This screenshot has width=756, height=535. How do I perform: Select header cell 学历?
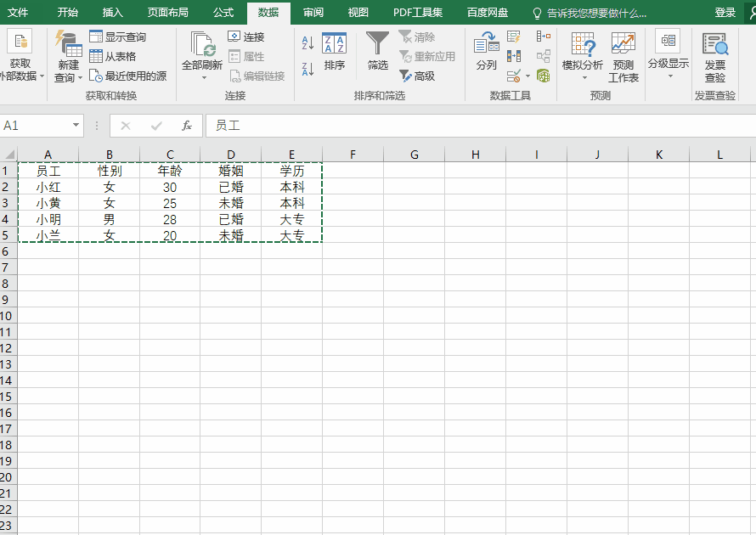click(291, 171)
